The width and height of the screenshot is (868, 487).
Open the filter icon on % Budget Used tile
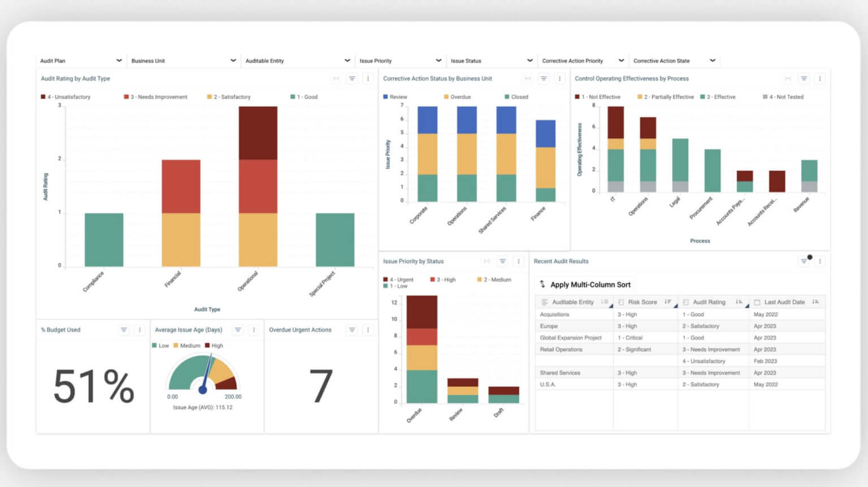pyautogui.click(x=124, y=330)
